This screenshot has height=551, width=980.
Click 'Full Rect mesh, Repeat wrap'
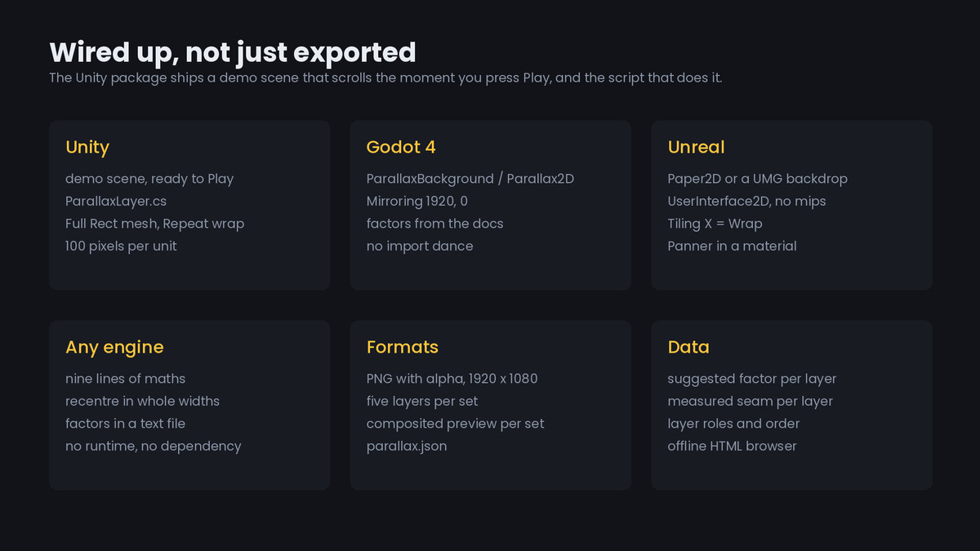click(154, 224)
